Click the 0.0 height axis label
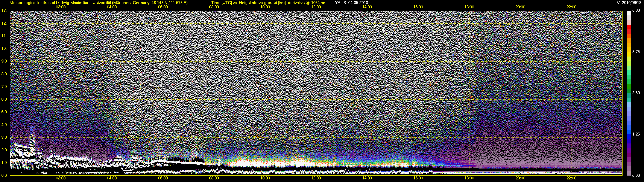 click(x=4, y=175)
